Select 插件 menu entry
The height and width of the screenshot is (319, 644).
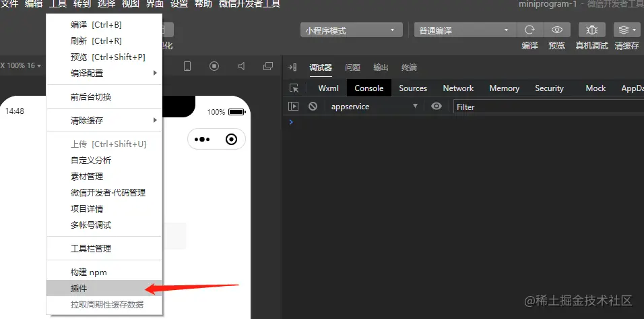click(104, 289)
